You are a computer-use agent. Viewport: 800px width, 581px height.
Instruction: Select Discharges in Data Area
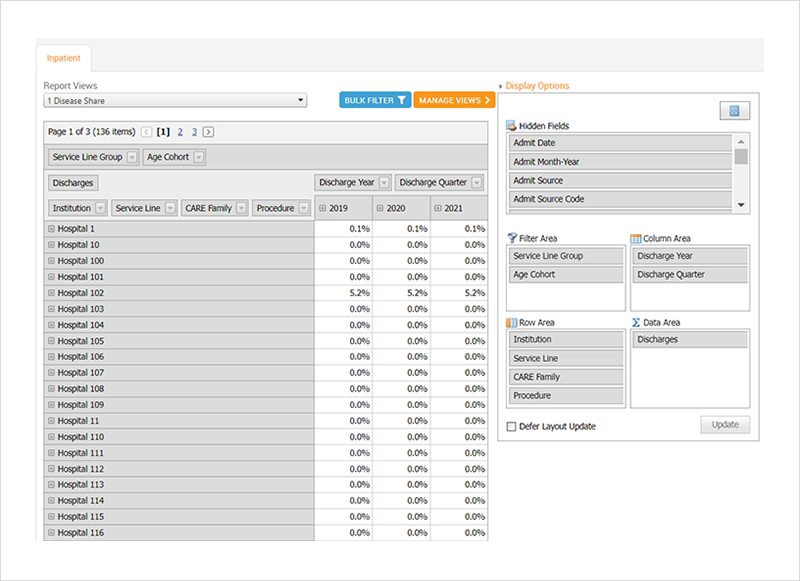(x=690, y=339)
